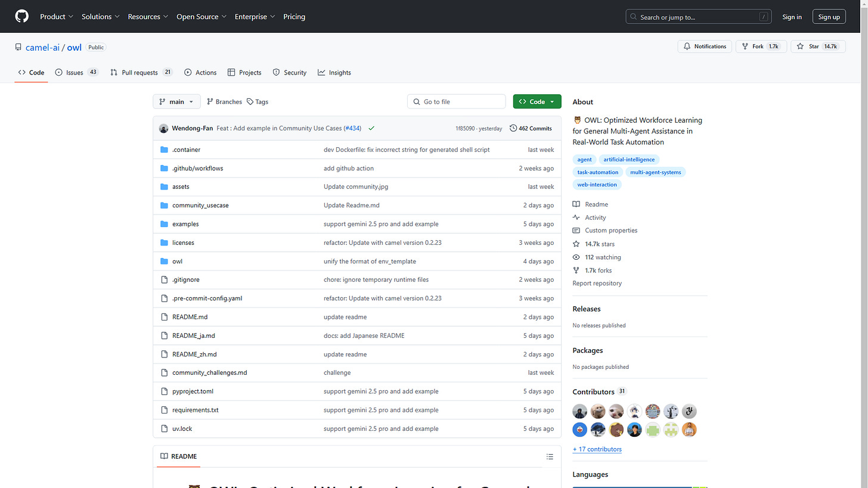
Task: Expand the Resources menu
Action: click(x=148, y=17)
